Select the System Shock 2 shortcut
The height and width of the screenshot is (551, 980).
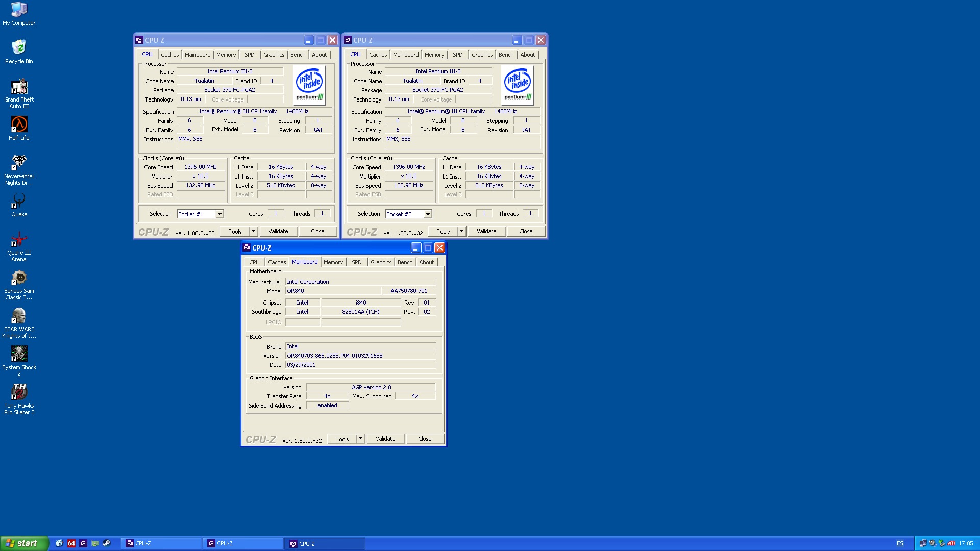click(19, 361)
